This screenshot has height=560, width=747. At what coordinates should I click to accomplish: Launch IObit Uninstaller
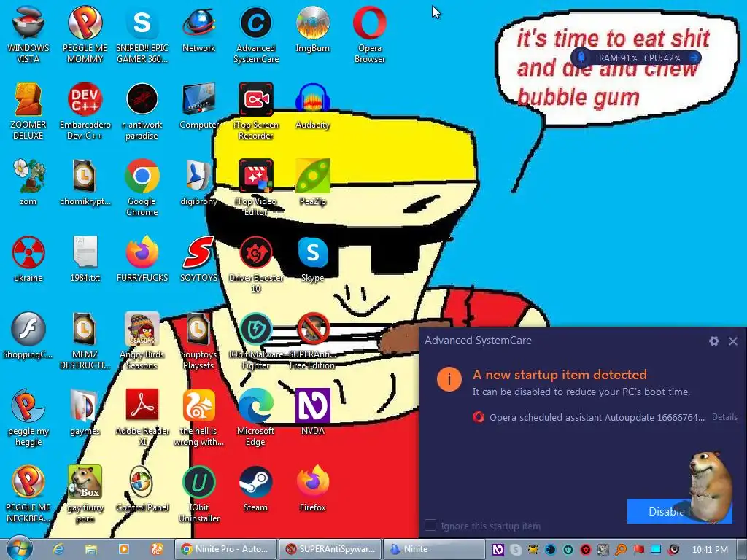pos(198,494)
